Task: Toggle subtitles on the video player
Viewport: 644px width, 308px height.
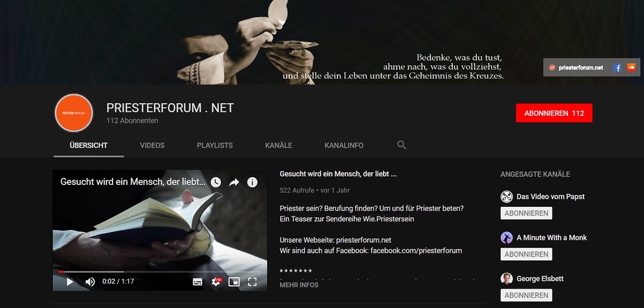Action: [198, 282]
